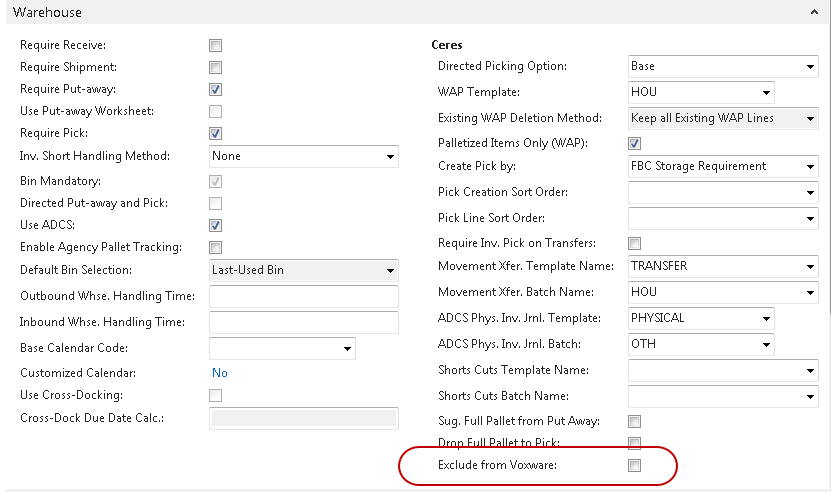
Task: Expand Existing WAP Deletion Method dropdown
Action: click(809, 118)
